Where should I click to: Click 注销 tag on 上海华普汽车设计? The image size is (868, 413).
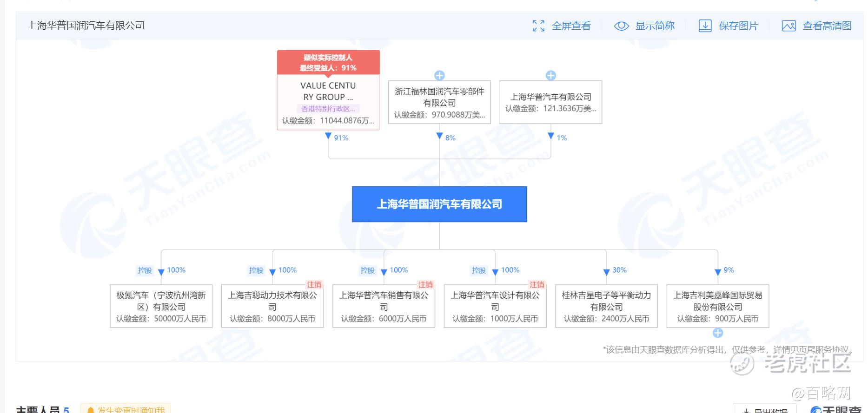coord(537,284)
